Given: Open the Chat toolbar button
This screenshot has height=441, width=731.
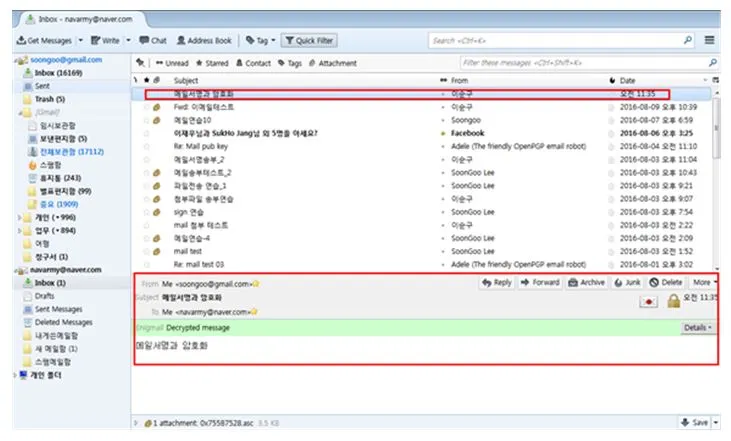Looking at the screenshot, I should [153, 41].
